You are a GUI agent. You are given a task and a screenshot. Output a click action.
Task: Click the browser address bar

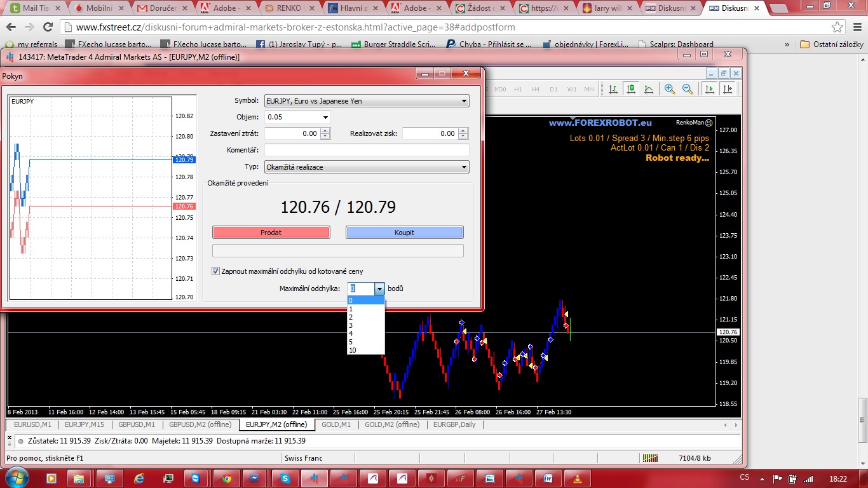click(451, 27)
